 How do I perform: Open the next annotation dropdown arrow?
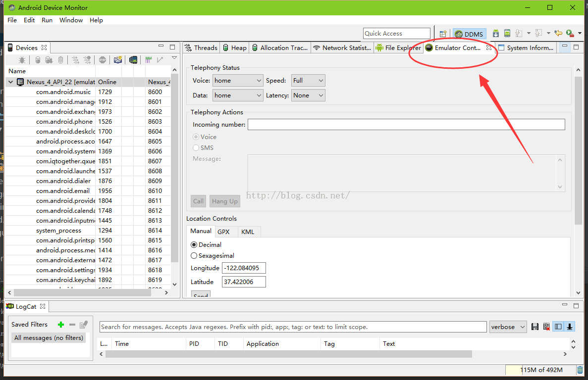[x=529, y=33]
